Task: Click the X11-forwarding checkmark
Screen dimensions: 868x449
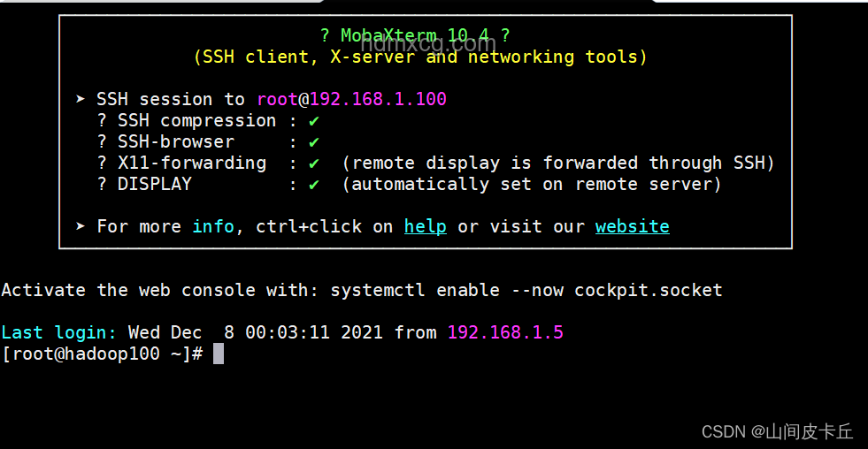Action: (314, 164)
